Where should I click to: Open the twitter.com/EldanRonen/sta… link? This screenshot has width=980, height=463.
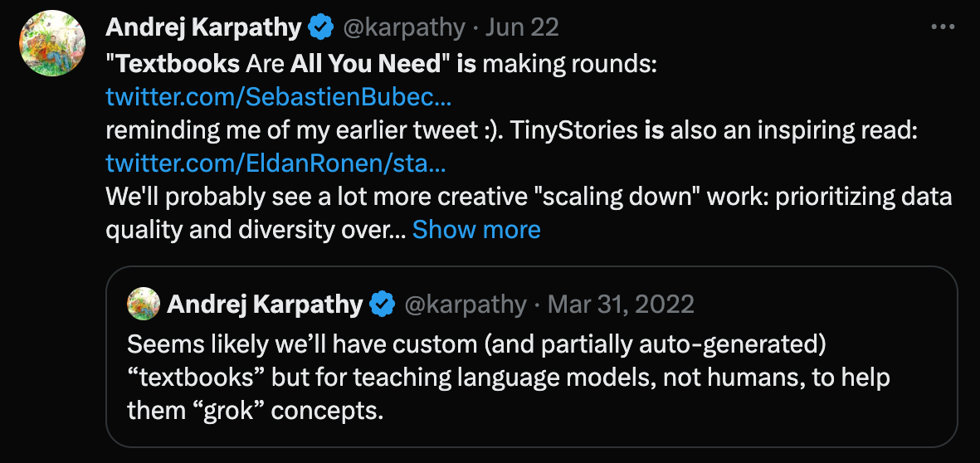pyautogui.click(x=275, y=163)
